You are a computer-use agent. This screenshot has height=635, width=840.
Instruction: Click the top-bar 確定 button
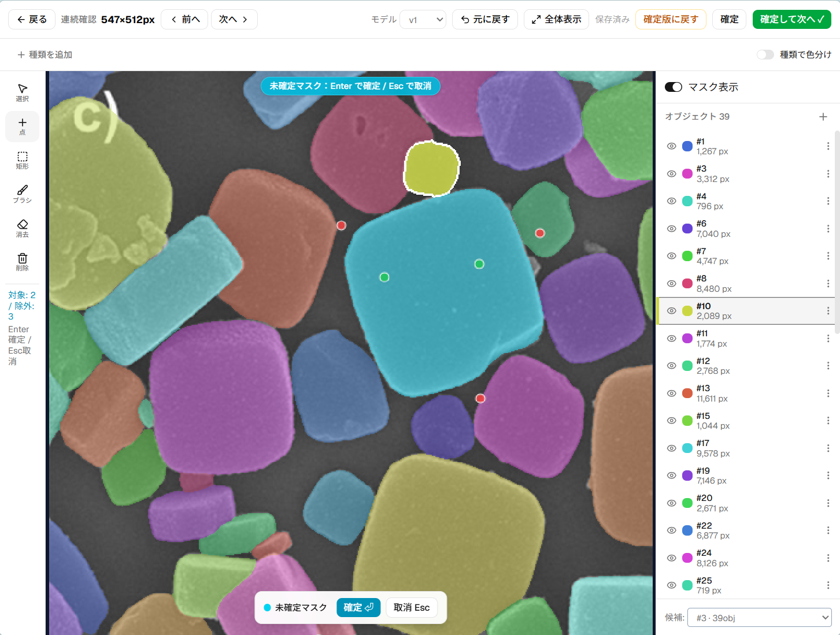click(729, 20)
